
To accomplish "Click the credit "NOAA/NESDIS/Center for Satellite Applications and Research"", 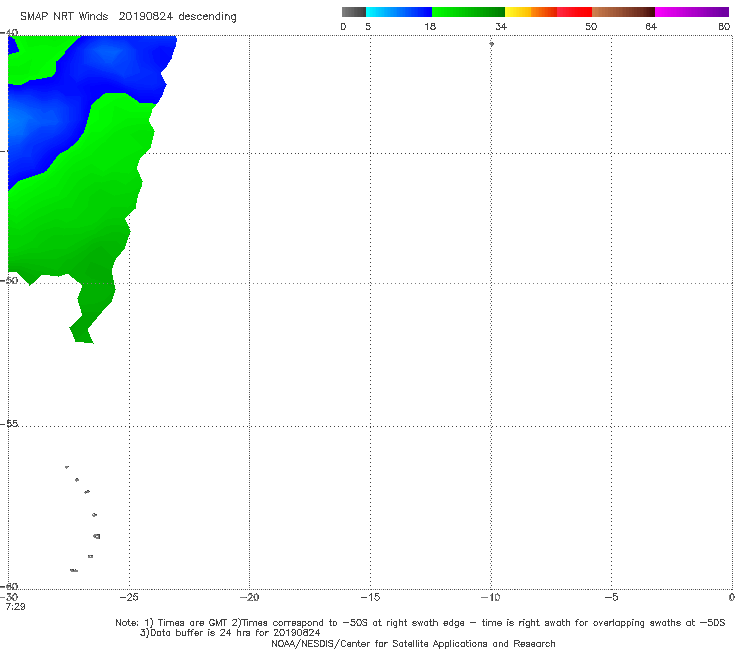I will pos(413,644).
